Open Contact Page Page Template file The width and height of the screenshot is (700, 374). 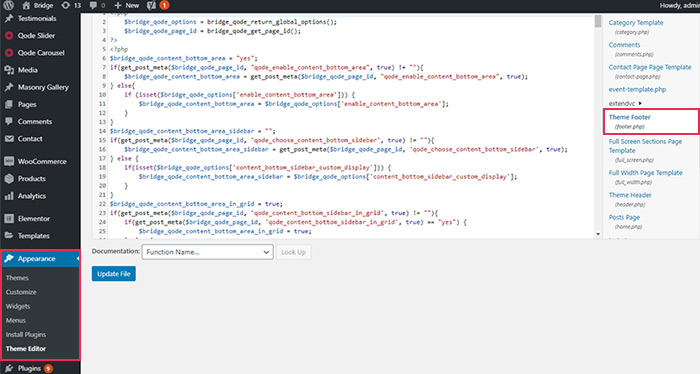(650, 67)
